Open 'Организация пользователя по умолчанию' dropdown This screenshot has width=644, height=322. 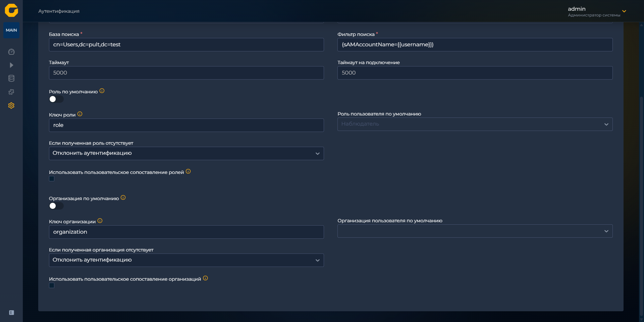pyautogui.click(x=475, y=231)
